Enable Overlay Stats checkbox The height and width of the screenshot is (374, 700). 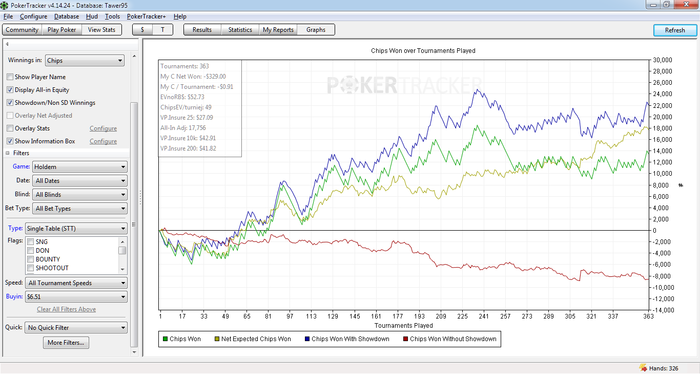(10, 128)
